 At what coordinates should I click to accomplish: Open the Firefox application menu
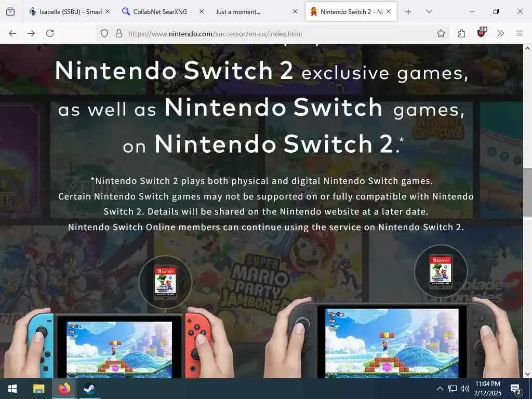click(520, 33)
